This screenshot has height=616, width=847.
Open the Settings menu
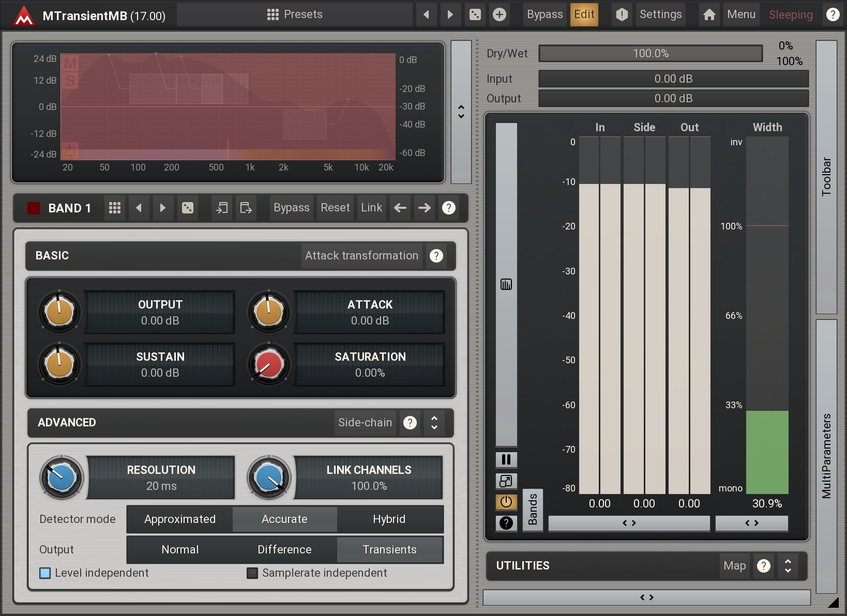coord(660,14)
